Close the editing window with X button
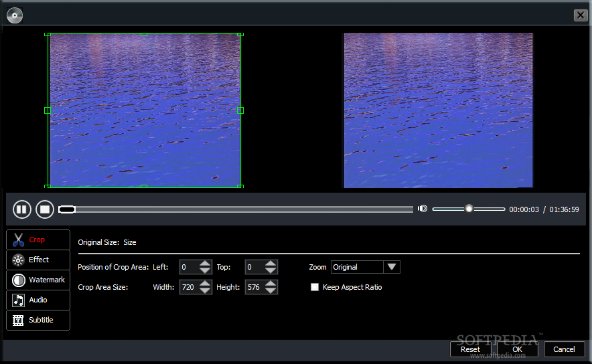 click(581, 15)
